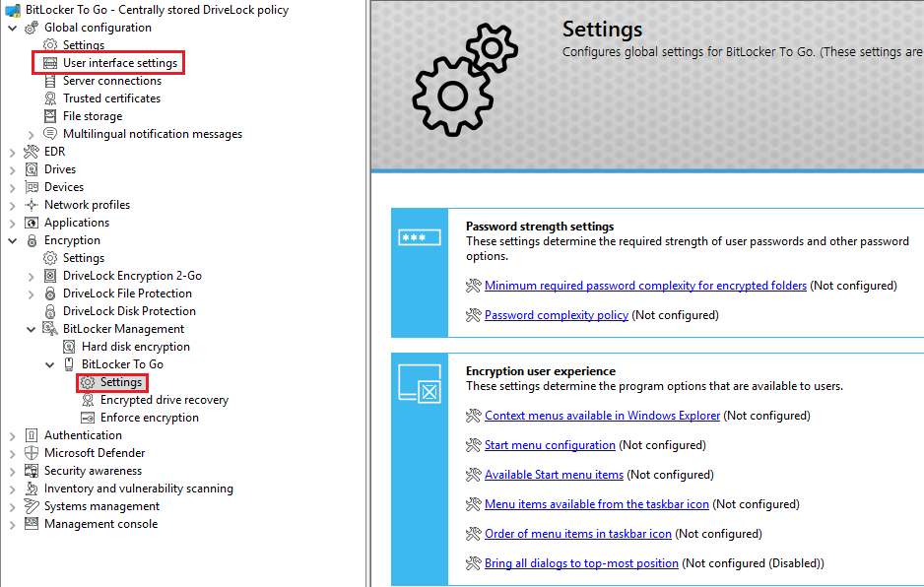The width and height of the screenshot is (924, 587).
Task: Select Settings under BitLocker To Go
Action: point(121,382)
